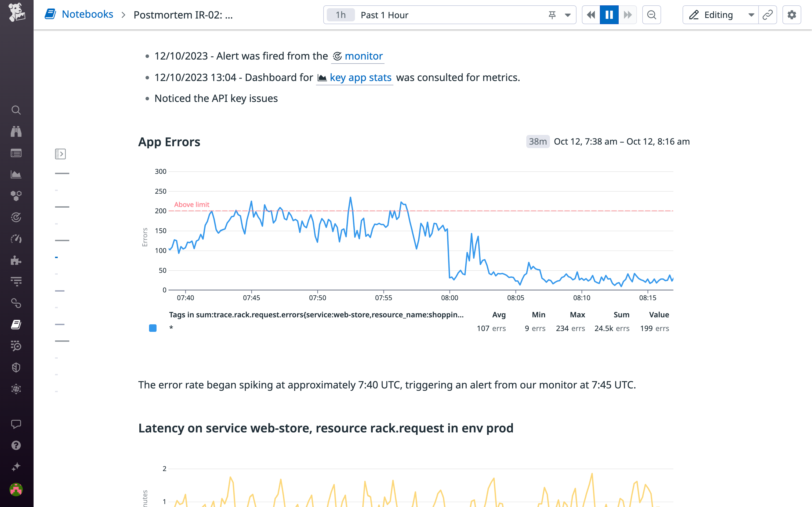
Task: Open the Security shield icon
Action: tap(16, 367)
